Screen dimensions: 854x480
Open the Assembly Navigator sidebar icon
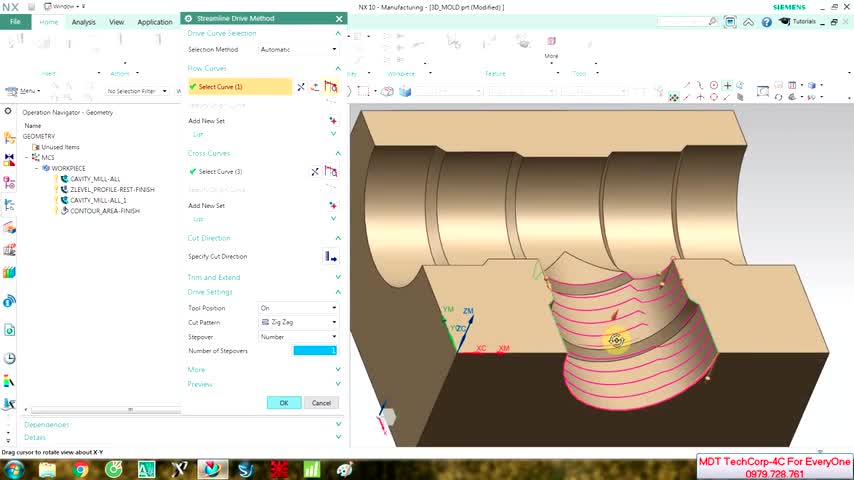click(x=9, y=138)
